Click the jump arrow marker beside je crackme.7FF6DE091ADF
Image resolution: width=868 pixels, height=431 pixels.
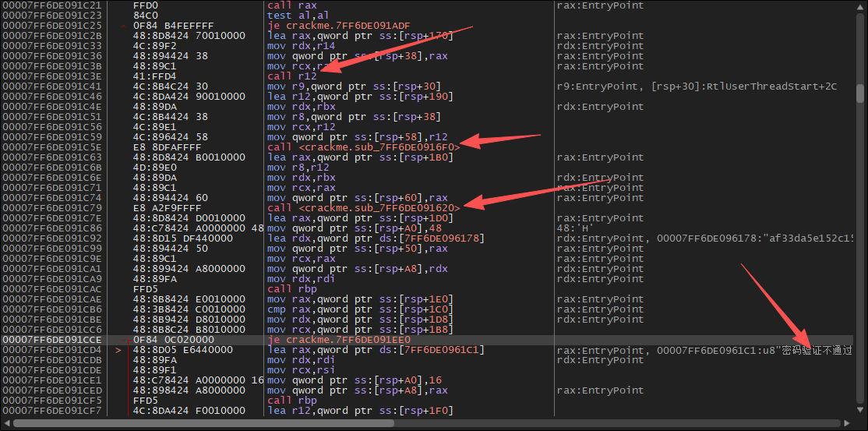(125, 26)
